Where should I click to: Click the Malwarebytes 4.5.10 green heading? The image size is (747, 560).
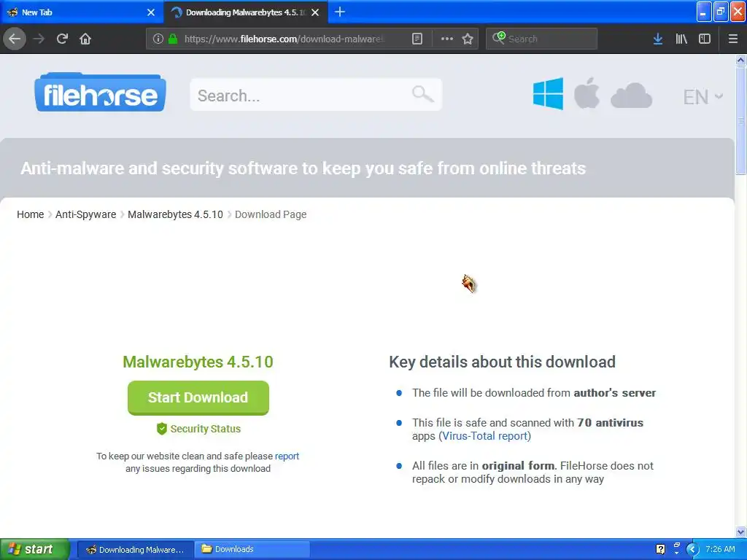198,362
